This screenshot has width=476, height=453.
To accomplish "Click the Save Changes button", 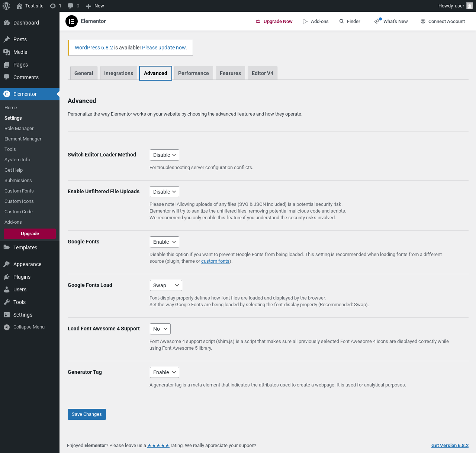I will click(x=87, y=414).
